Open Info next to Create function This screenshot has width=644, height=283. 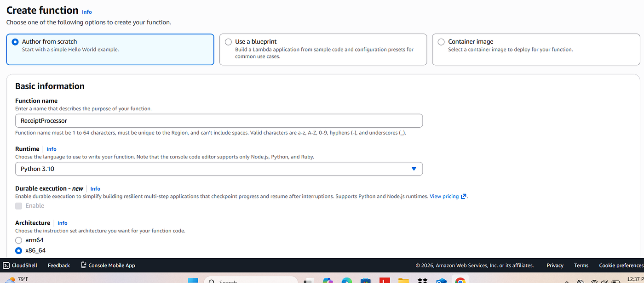87,12
